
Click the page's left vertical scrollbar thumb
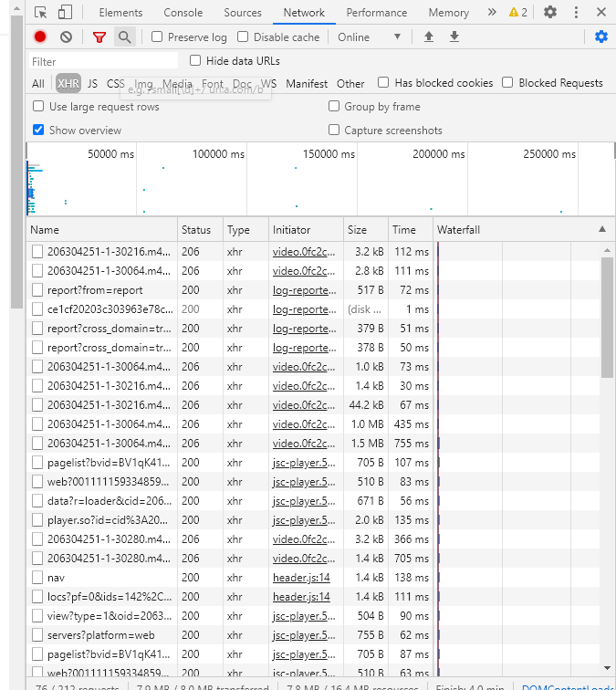tap(16, 162)
